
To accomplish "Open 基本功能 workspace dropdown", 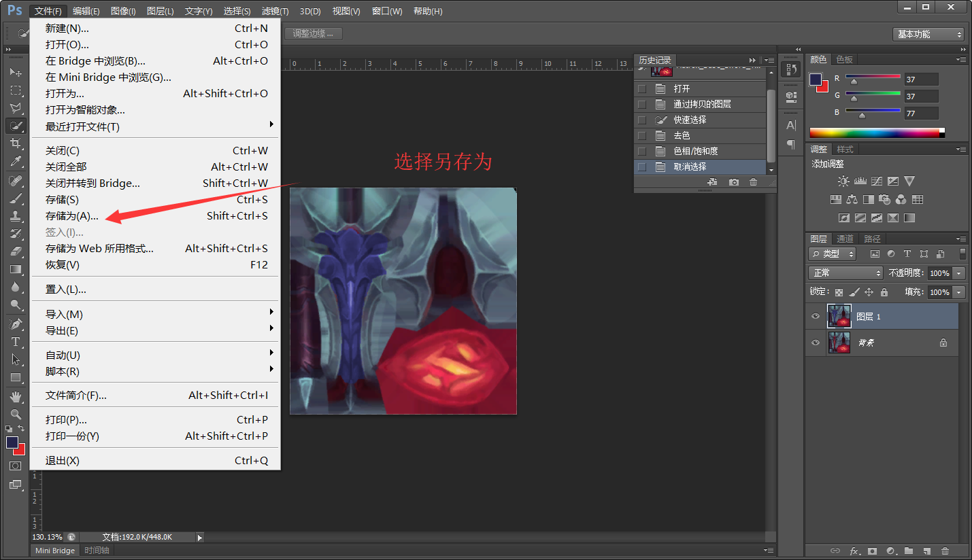I will tap(928, 34).
